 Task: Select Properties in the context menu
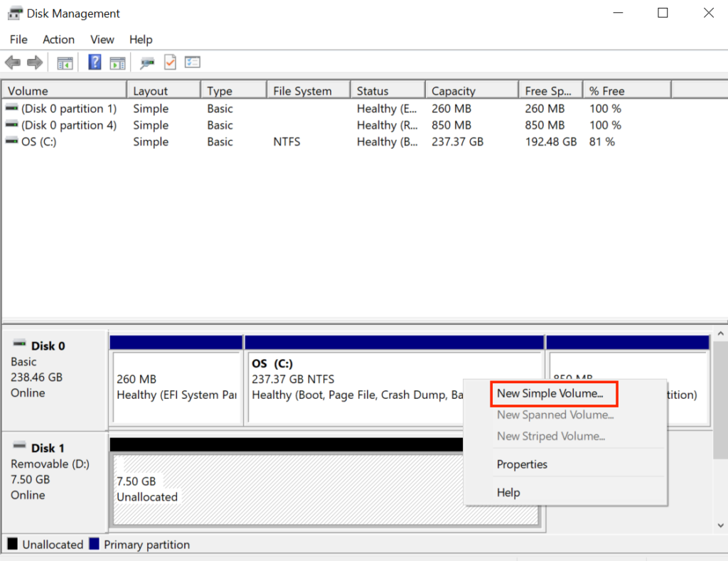click(x=522, y=464)
